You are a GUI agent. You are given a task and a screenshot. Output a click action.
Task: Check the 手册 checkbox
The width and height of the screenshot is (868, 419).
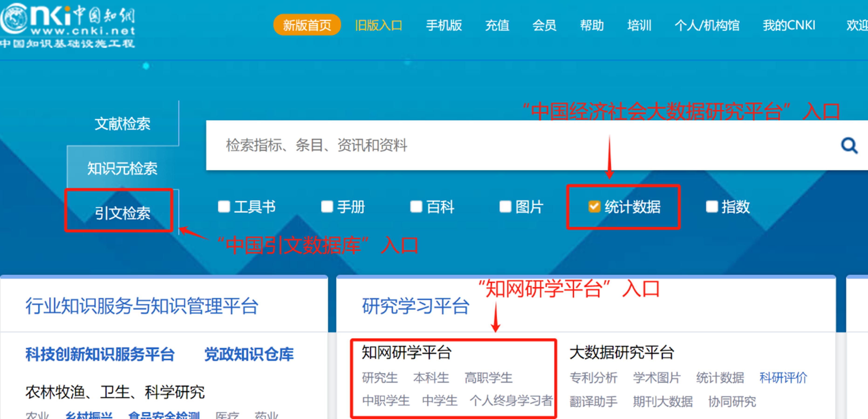coord(327,206)
